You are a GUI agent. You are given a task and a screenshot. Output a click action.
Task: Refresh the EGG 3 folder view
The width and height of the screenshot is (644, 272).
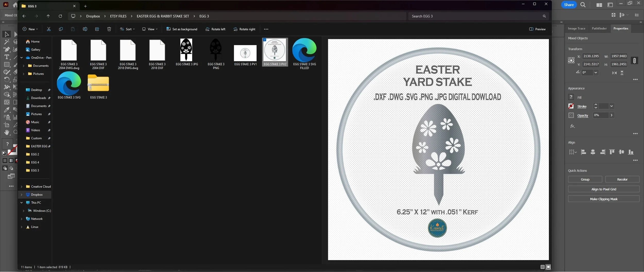pos(60,16)
